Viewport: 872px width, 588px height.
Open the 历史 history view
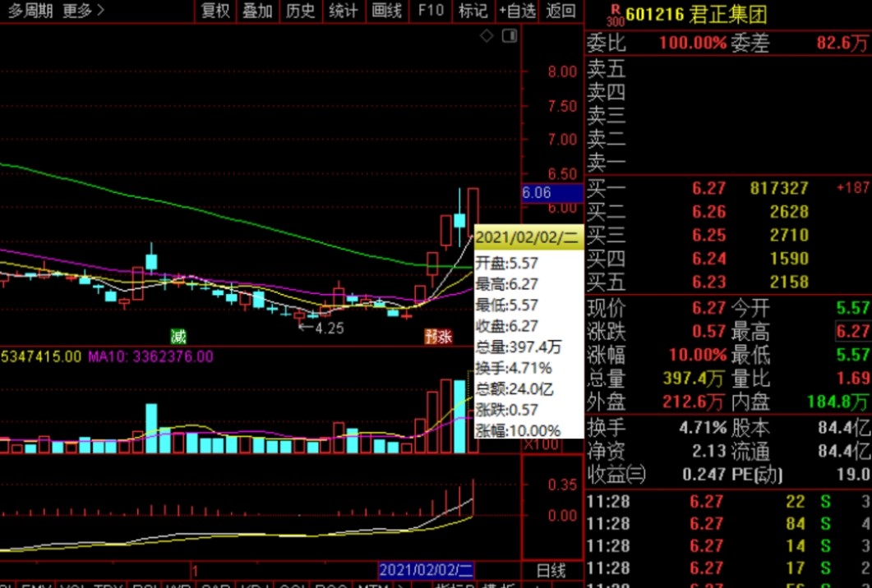(300, 11)
